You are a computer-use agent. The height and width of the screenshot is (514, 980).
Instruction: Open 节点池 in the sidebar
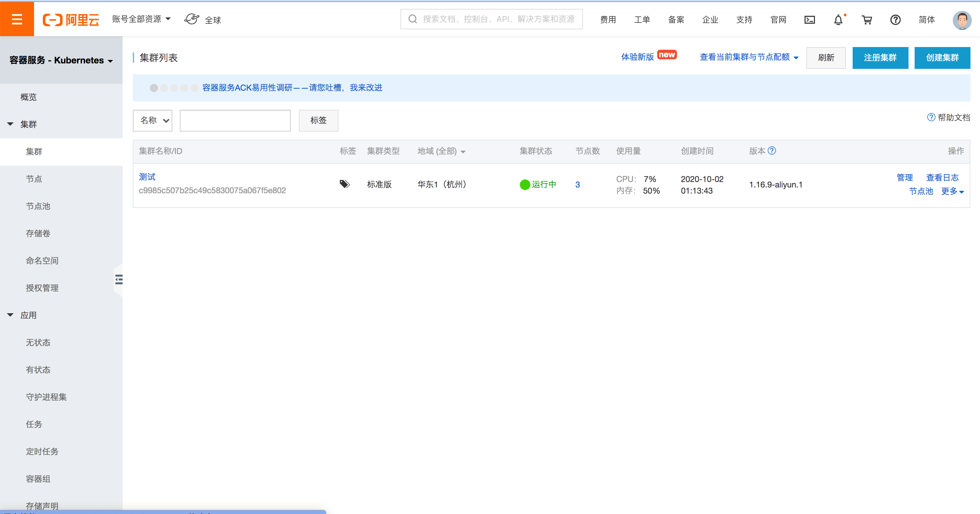(38, 206)
